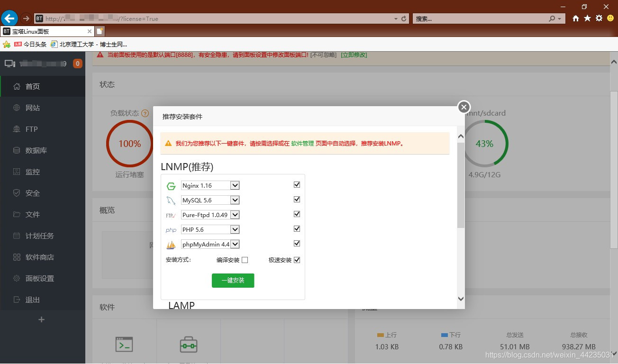Click the server monitor icon in sidebar header
The height and width of the screenshot is (364, 618).
[x=9, y=64]
